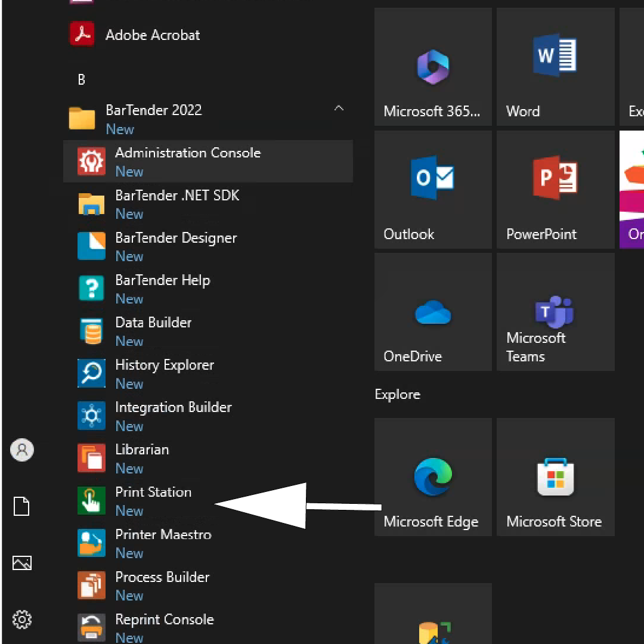Viewport: 644px width, 644px height.
Task: Click the user account avatar icon
Action: [22, 450]
